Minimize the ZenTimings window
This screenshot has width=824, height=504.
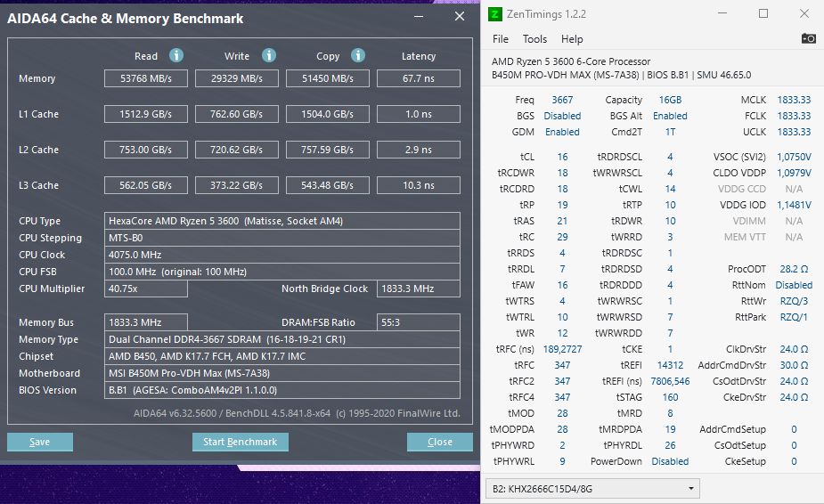click(722, 13)
